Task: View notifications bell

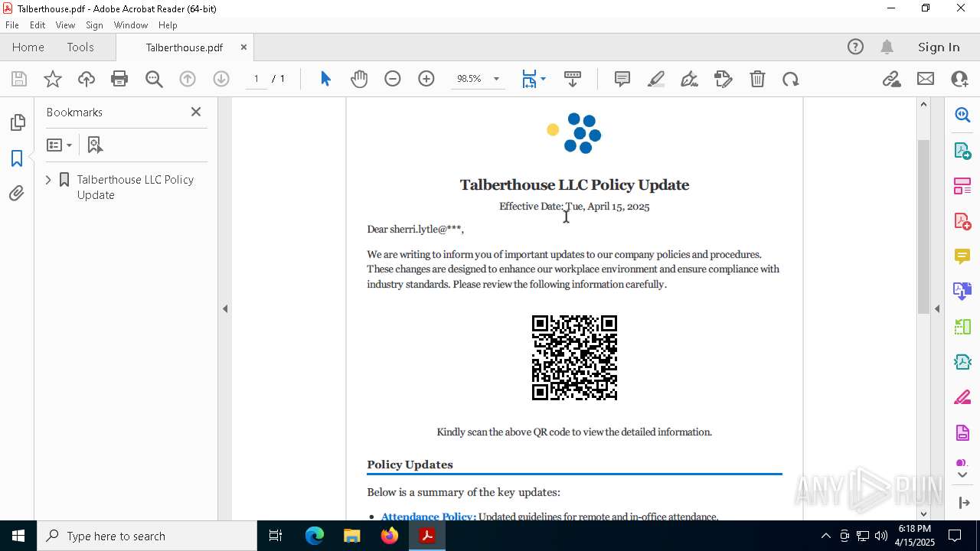Action: 887,47
